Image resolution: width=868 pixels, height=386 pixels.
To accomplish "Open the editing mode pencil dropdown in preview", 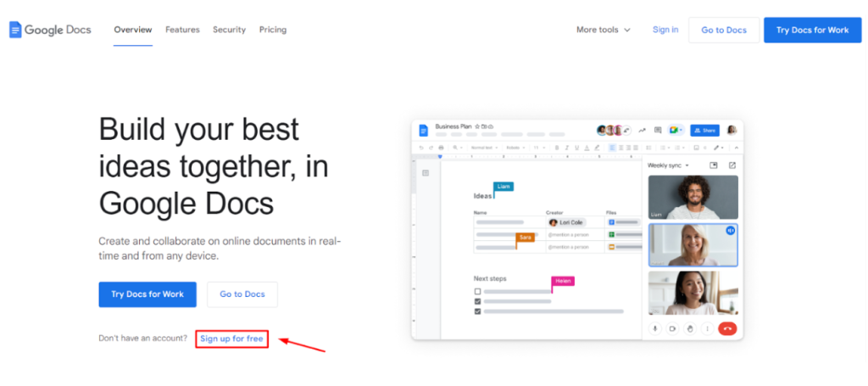I will coord(719,148).
